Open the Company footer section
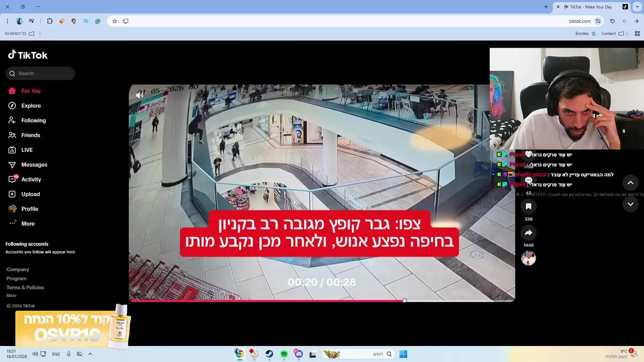This screenshot has height=362, width=644. [x=18, y=269]
